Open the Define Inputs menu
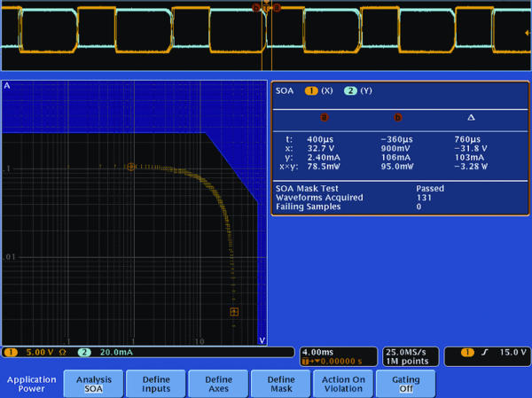Screen dimensions: 532x398 156,383
